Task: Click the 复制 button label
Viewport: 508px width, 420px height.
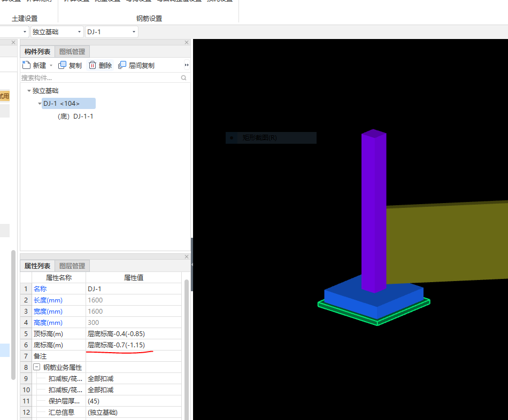Action: click(x=75, y=65)
